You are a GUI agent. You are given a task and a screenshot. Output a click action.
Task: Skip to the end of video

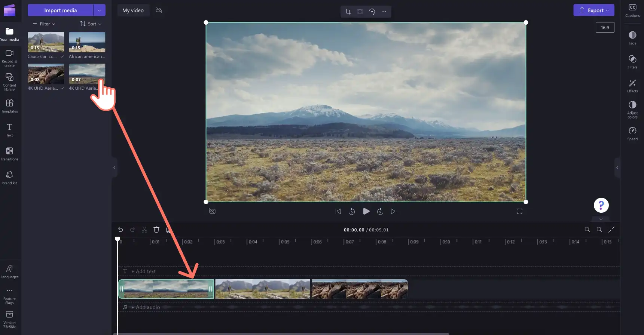[x=394, y=211]
